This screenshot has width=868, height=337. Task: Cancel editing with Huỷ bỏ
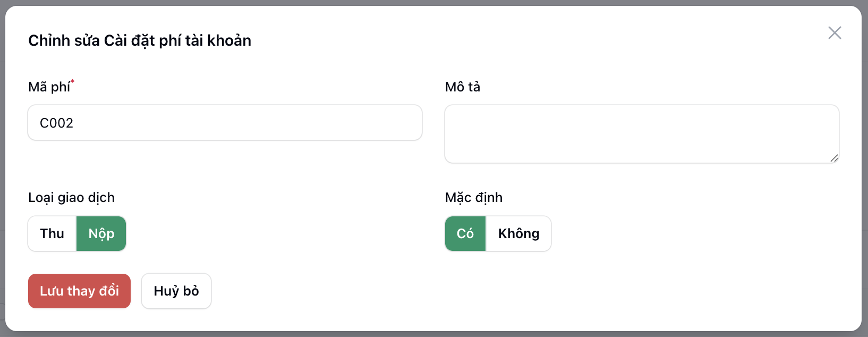(x=176, y=291)
